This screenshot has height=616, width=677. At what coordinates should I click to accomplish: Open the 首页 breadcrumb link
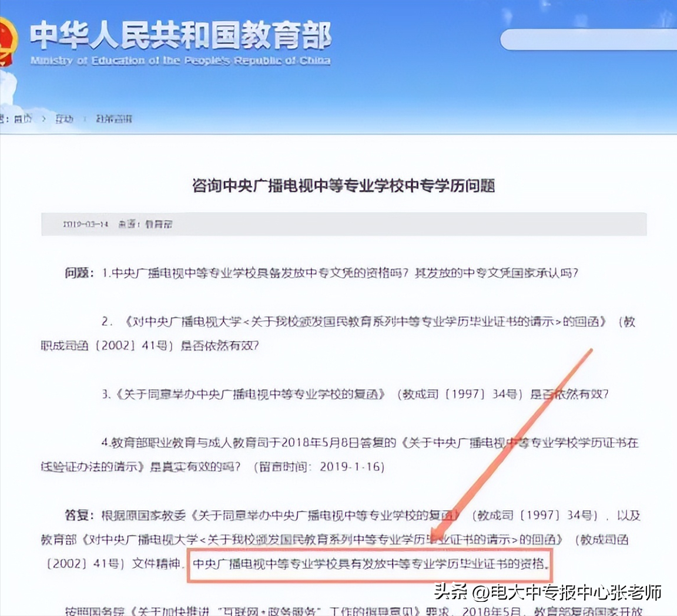point(22,118)
